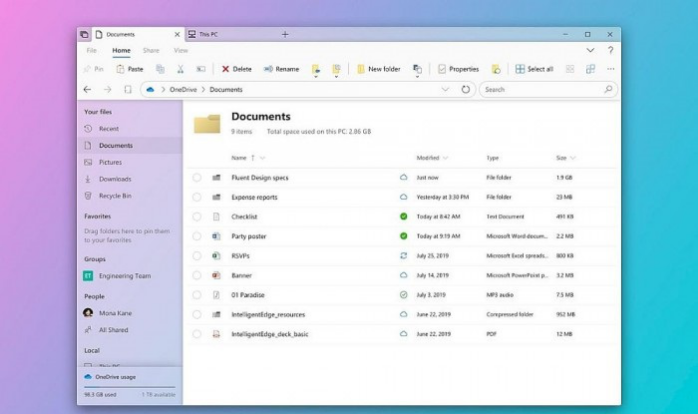Collapse the ribbon with the chevron

[x=590, y=50]
